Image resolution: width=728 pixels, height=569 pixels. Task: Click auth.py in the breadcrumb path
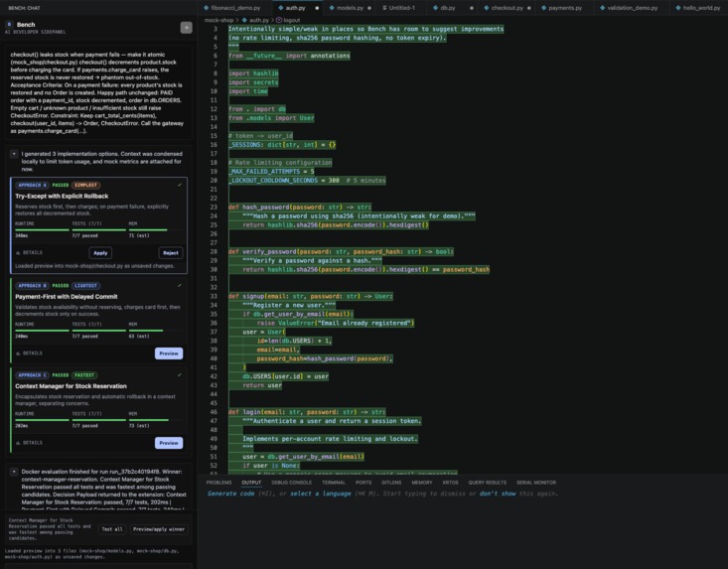tap(258, 20)
